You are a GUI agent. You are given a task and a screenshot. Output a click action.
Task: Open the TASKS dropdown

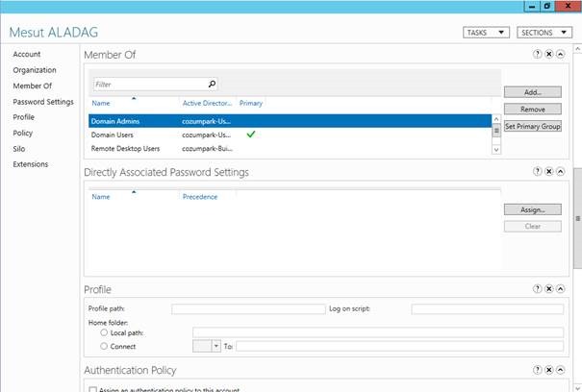(x=486, y=33)
